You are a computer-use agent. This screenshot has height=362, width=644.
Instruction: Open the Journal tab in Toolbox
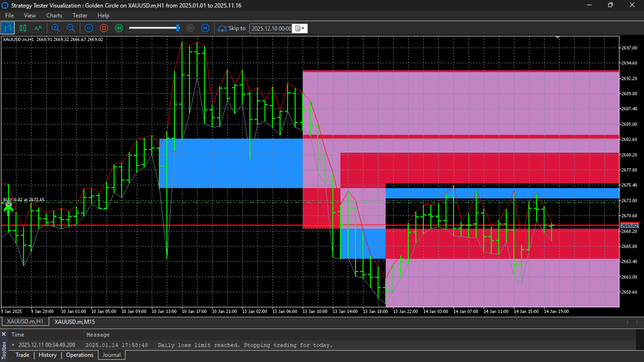click(112, 355)
